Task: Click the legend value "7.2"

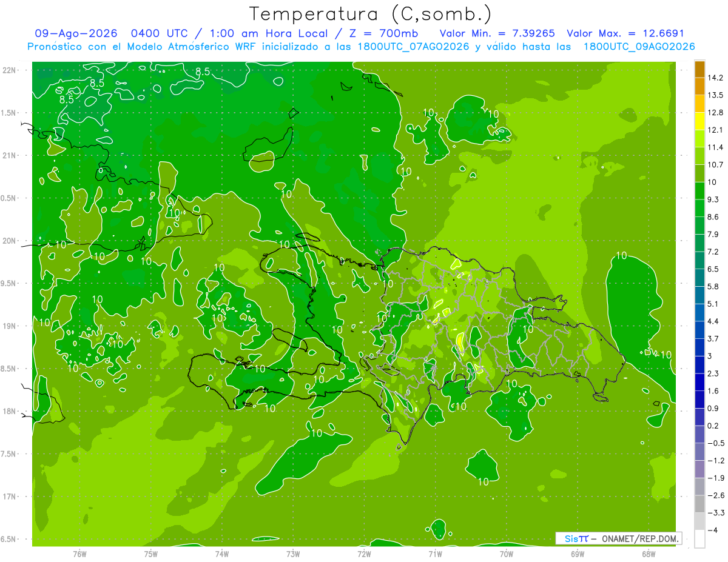Action: click(x=714, y=252)
